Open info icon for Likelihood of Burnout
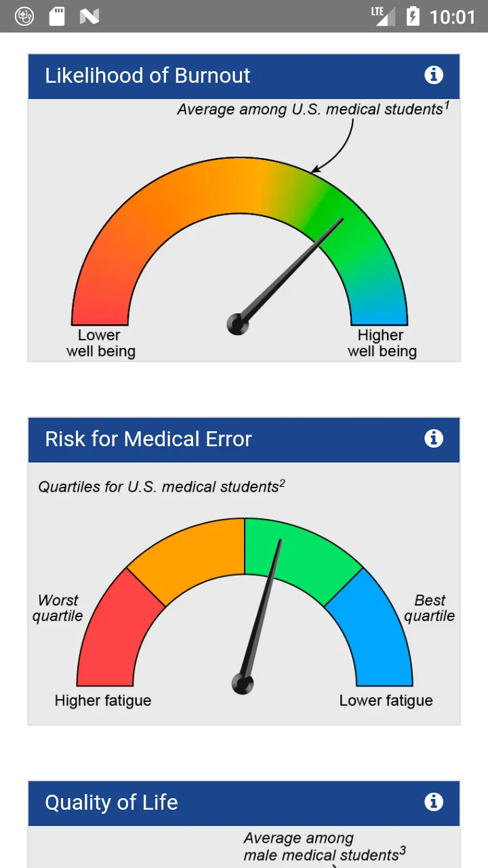The height and width of the screenshot is (868, 488). (434, 75)
